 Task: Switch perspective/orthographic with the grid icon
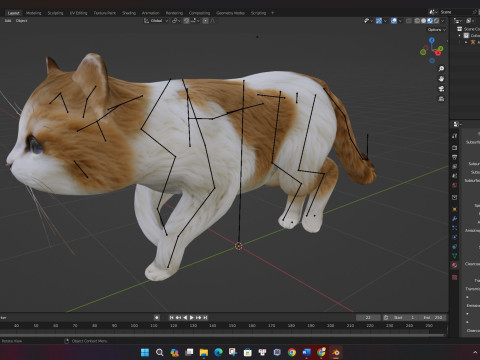441,99
